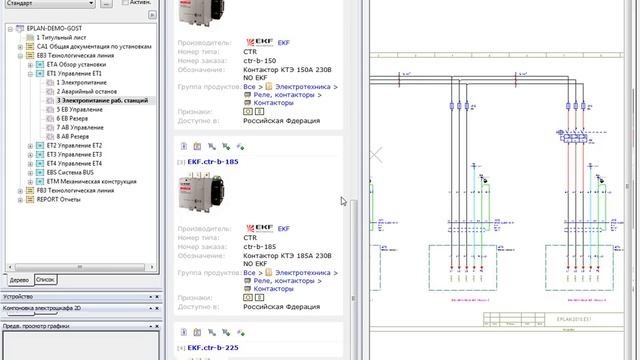Click the project tree horizontal scrollbar thumb

pos(80,267)
